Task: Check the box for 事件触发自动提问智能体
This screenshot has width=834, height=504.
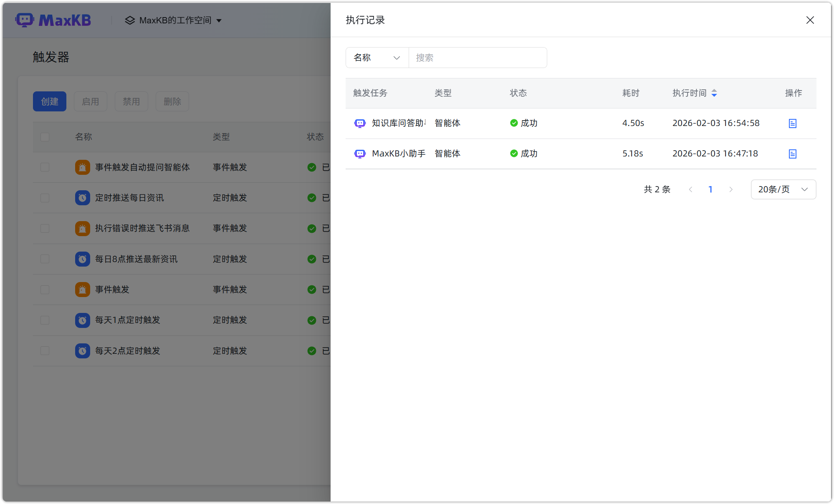Action: click(x=45, y=167)
